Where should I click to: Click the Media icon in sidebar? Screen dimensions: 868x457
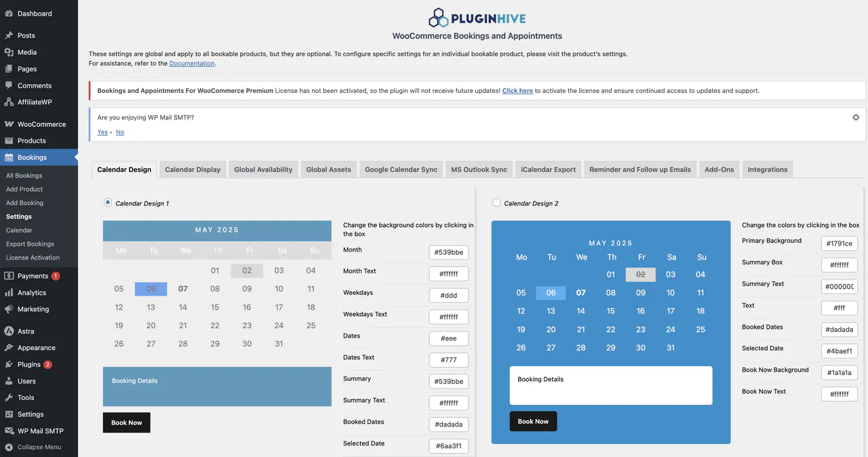(9, 52)
